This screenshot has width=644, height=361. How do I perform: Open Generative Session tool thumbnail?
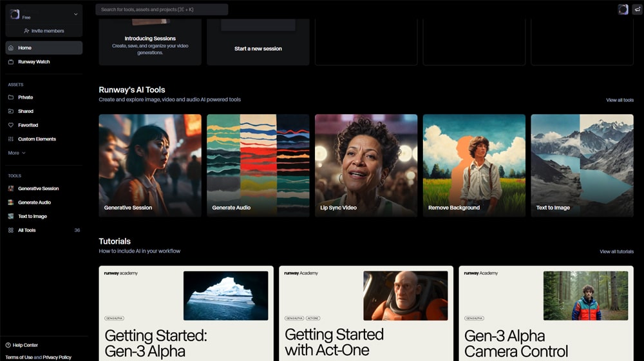[150, 165]
